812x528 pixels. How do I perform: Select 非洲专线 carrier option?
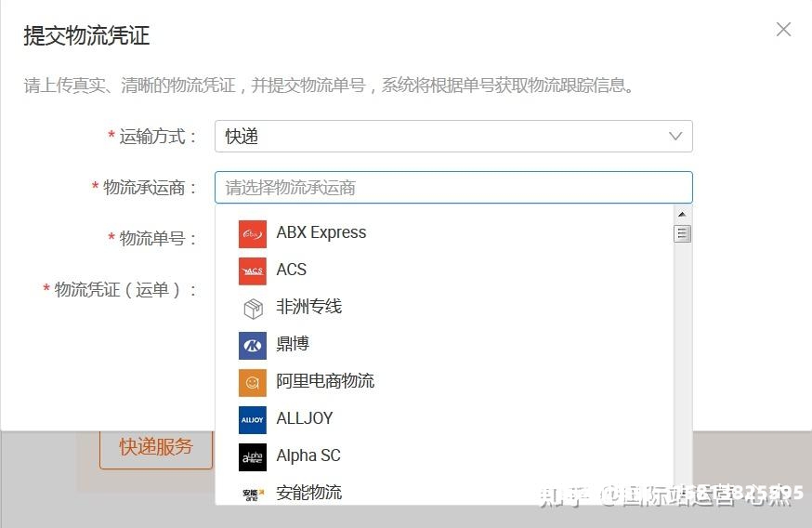308,307
